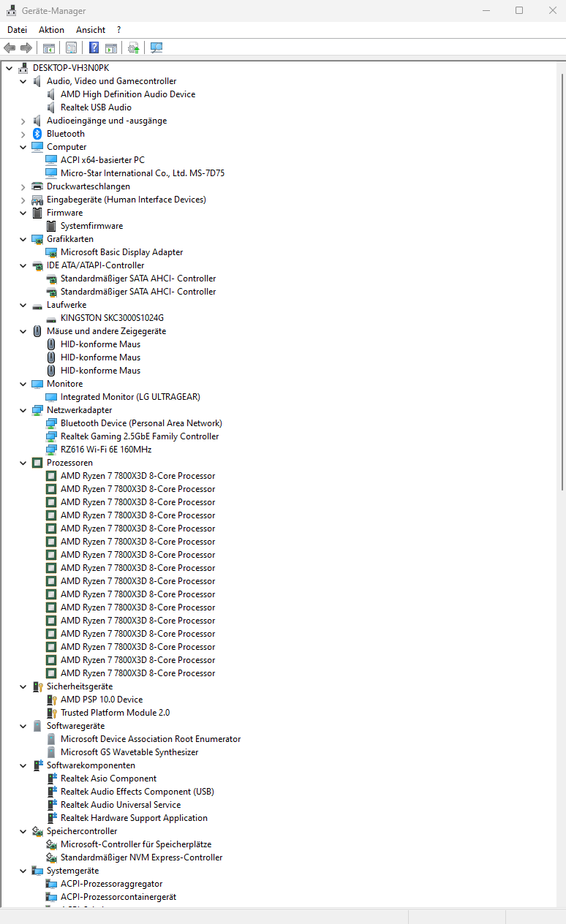Viewport: 566px width, 924px height.
Task: Click the speaker icon beside Realtek USB Audio
Action: point(51,107)
